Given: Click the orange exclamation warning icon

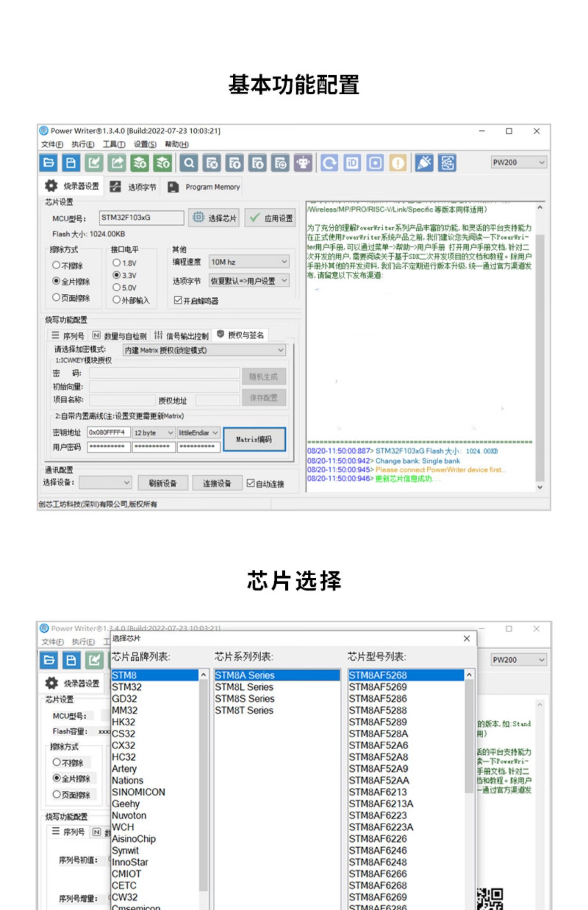Looking at the screenshot, I should pos(398,163).
